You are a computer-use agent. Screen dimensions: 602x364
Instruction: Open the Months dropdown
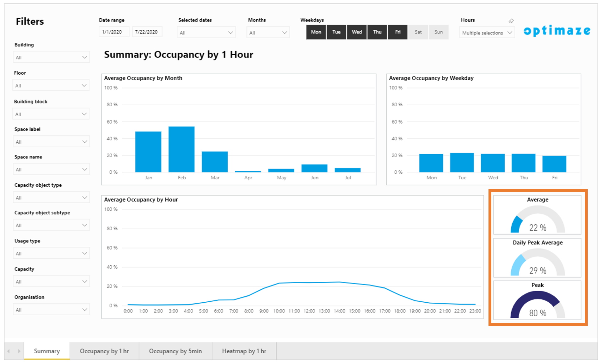pyautogui.click(x=268, y=33)
